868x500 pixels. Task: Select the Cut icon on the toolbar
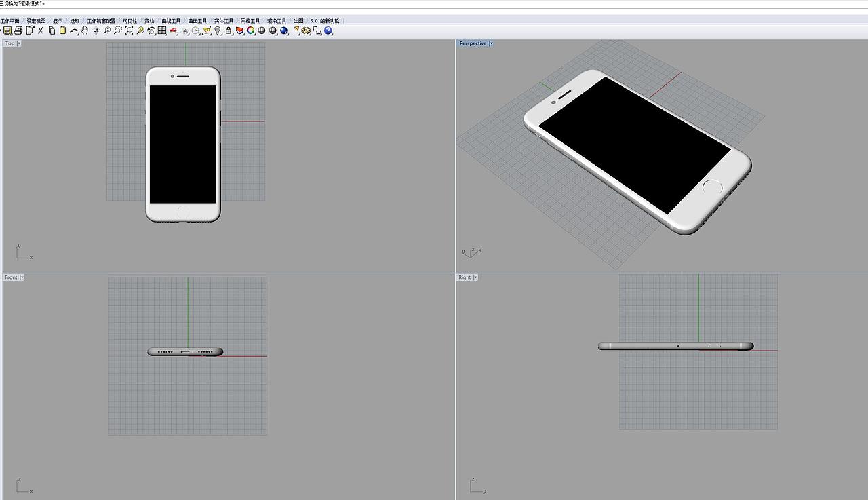point(42,30)
